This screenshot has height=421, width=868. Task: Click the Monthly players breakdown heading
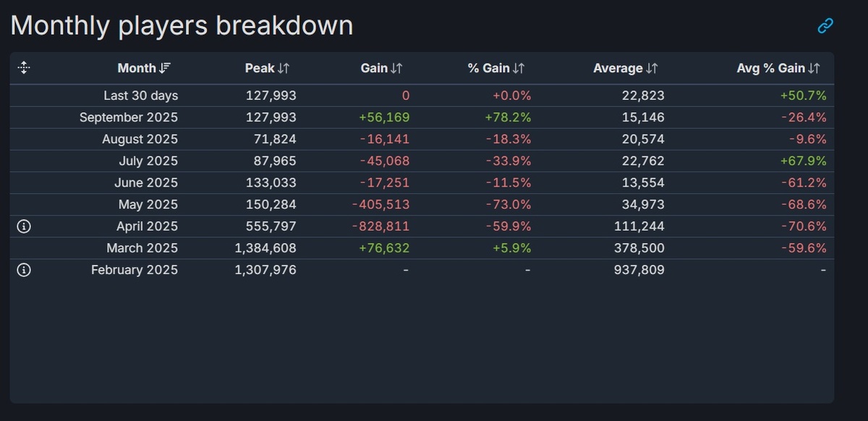182,26
